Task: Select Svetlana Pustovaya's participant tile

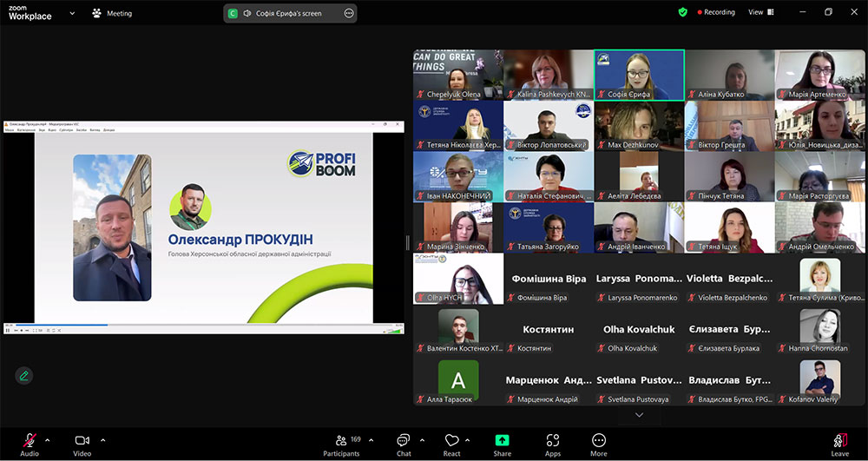Action: (x=640, y=380)
